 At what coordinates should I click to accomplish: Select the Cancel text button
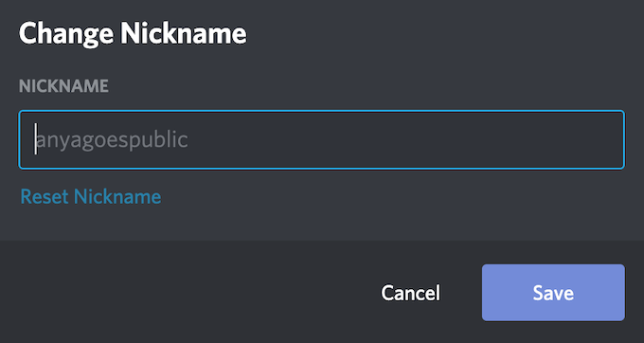coord(410,293)
